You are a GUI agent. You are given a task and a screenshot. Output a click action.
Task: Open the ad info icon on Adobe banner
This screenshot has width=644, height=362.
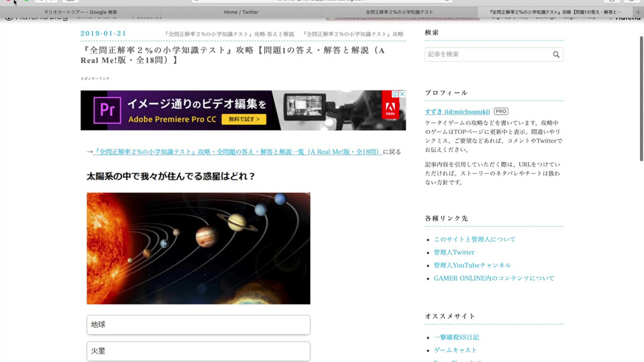395,94
